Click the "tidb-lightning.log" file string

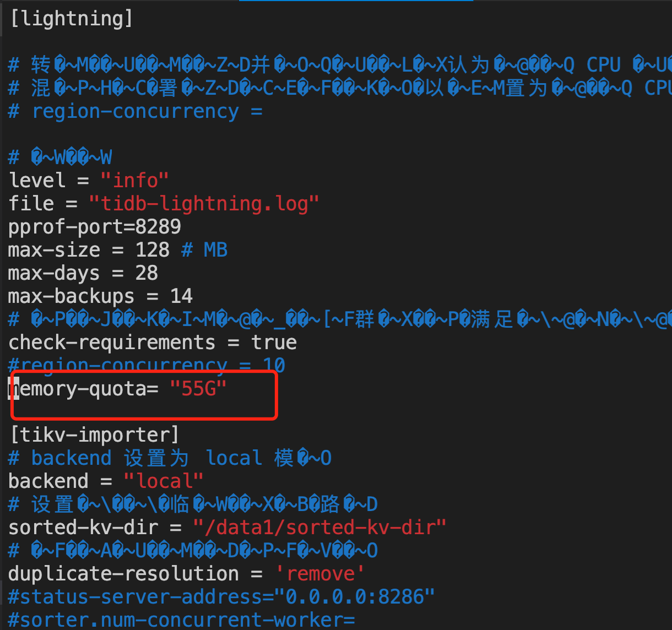[204, 204]
